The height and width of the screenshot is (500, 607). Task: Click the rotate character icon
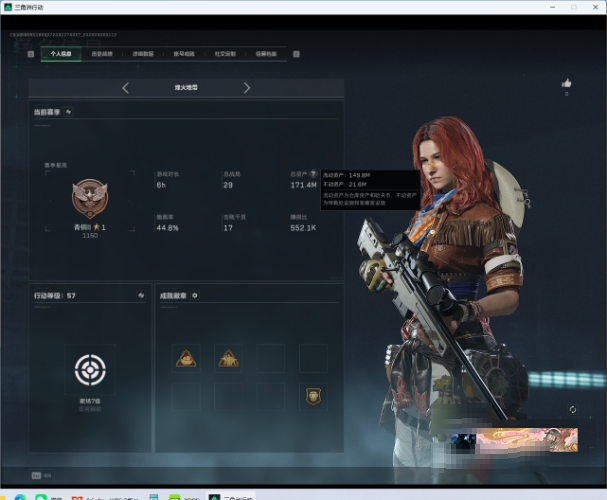573,409
